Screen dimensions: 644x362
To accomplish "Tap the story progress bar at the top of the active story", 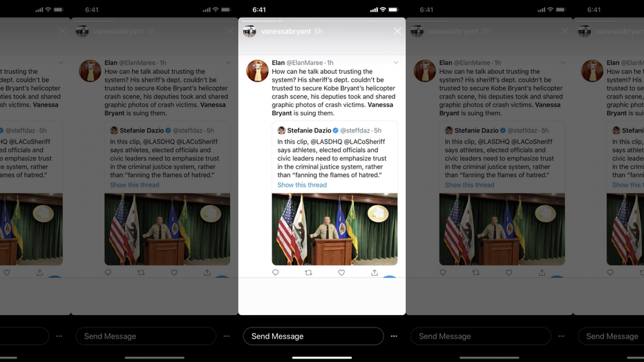I will [322, 21].
